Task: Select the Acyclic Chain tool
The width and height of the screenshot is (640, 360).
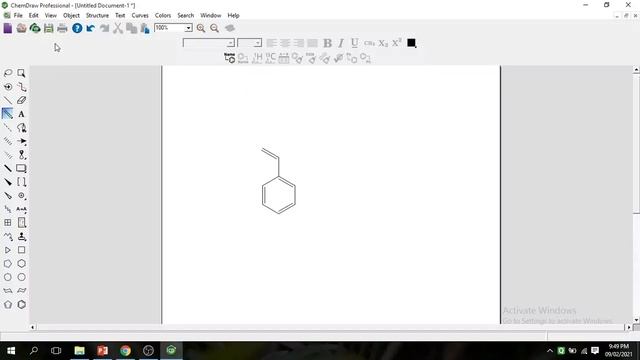Action: (8, 236)
